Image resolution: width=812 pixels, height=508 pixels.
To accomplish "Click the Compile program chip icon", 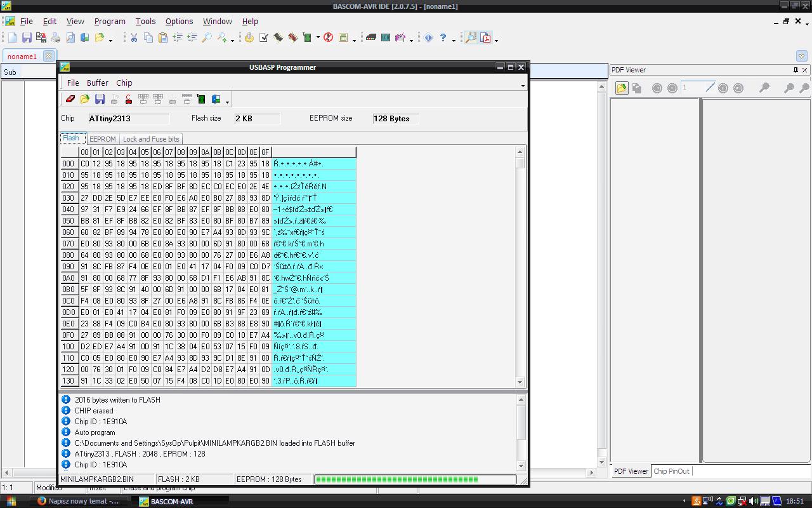I will [x=278, y=38].
